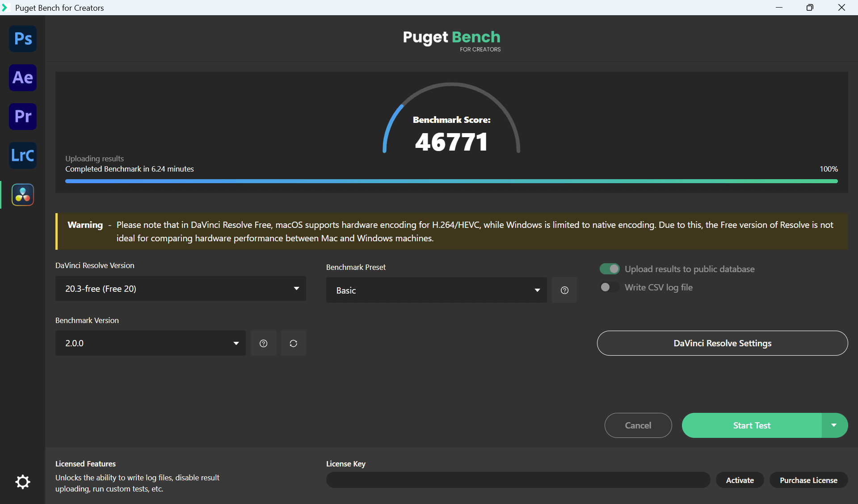Click the benchmark progress bar
Viewport: 858px width, 504px height.
pyautogui.click(x=451, y=181)
